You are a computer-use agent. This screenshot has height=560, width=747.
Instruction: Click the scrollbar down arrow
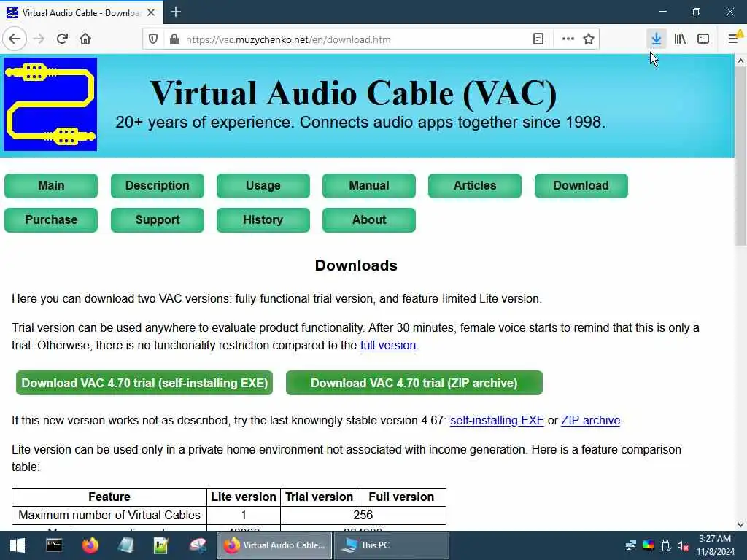[x=740, y=525]
